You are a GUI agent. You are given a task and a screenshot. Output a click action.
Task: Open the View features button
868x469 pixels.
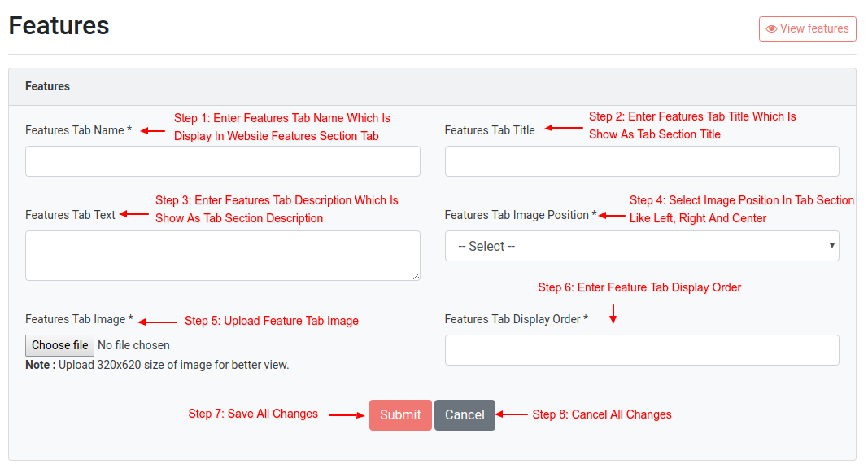click(x=807, y=28)
